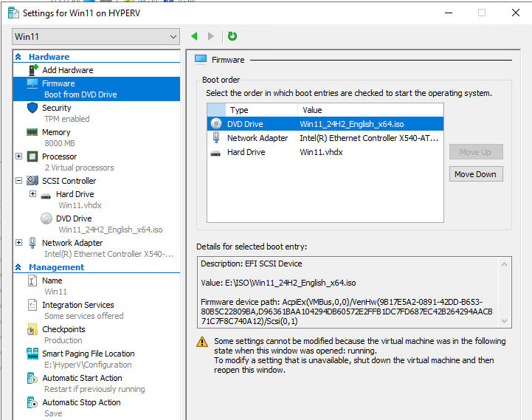532x420 pixels.
Task: Click the green back navigation arrow
Action: pos(194,36)
